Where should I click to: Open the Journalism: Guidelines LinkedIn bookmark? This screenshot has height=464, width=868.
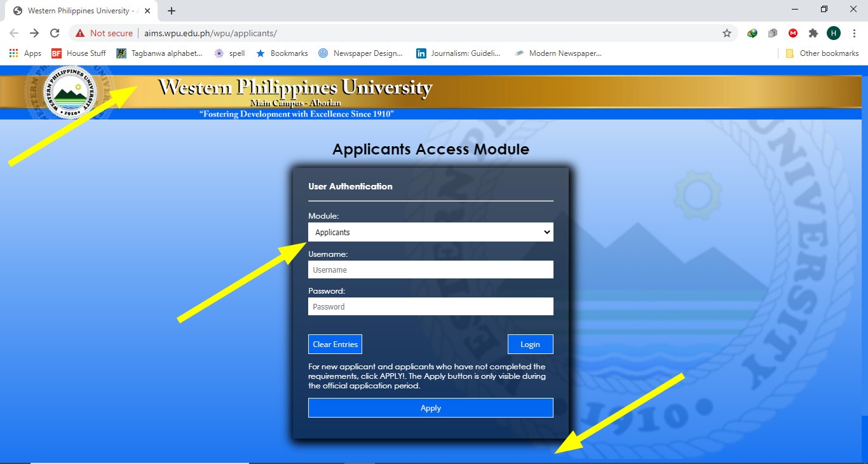458,53
